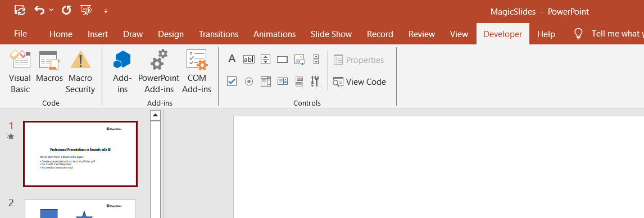Viewport: 644px width, 218px height.
Task: Click the View Code button
Action: 360,82
